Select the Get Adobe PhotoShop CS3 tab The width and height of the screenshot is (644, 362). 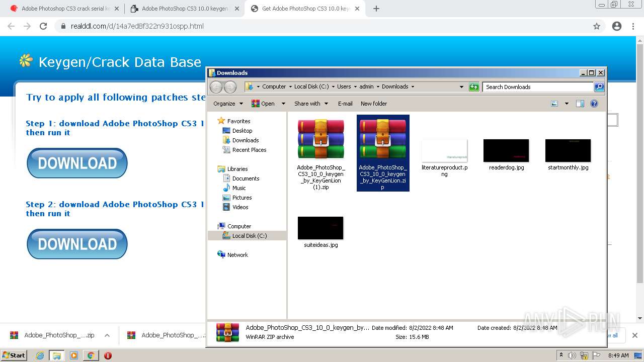coord(305,9)
